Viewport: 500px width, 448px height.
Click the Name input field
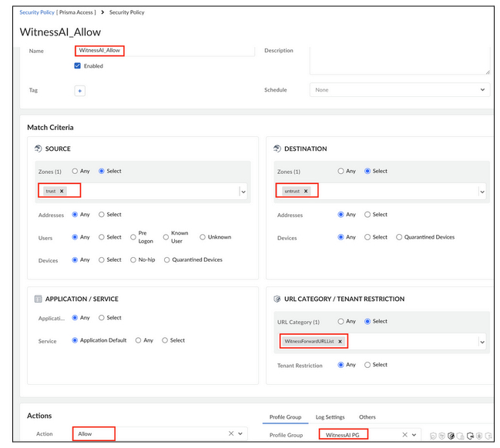(x=165, y=51)
